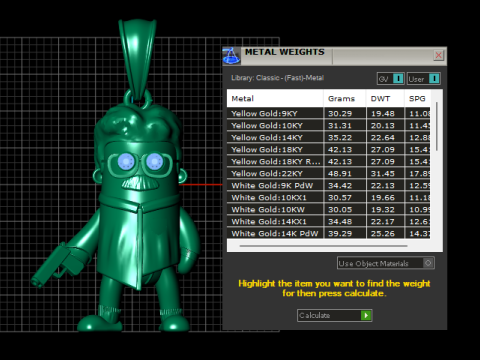Click the 19.66 DWT value
Image resolution: width=480 pixels, height=360 pixels.
coord(383,198)
